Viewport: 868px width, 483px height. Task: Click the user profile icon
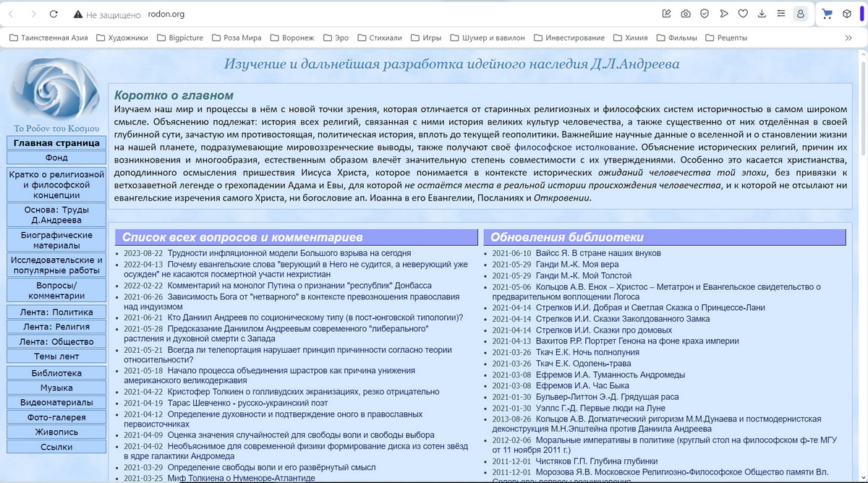800,14
